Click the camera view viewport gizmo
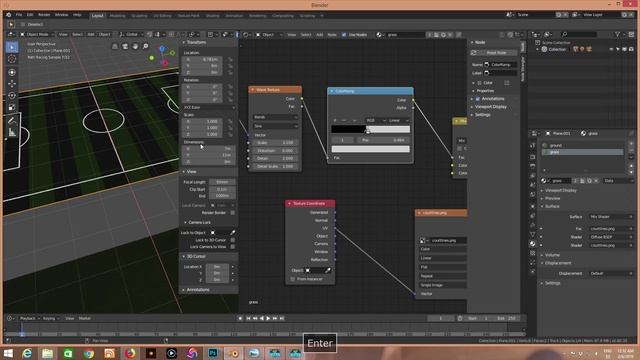The height and width of the screenshot is (360, 640). point(125,47)
